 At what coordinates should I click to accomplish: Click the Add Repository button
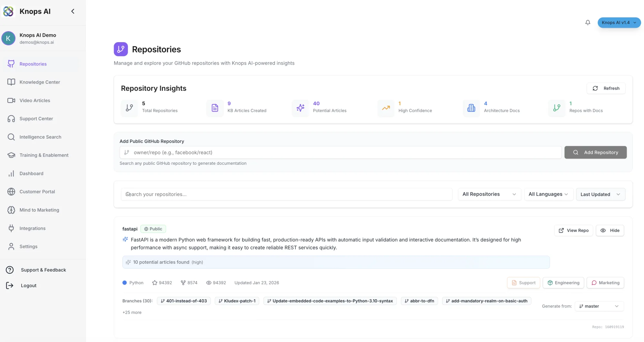tap(595, 153)
